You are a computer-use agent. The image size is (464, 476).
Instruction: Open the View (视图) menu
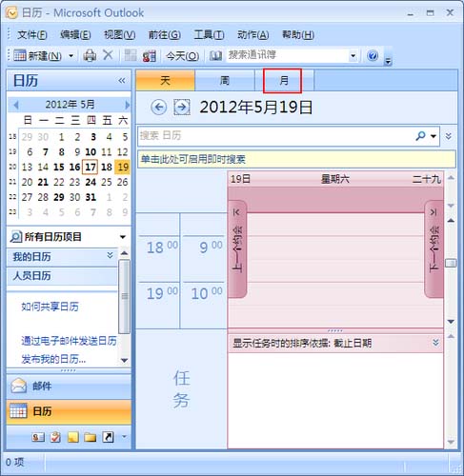(x=120, y=34)
